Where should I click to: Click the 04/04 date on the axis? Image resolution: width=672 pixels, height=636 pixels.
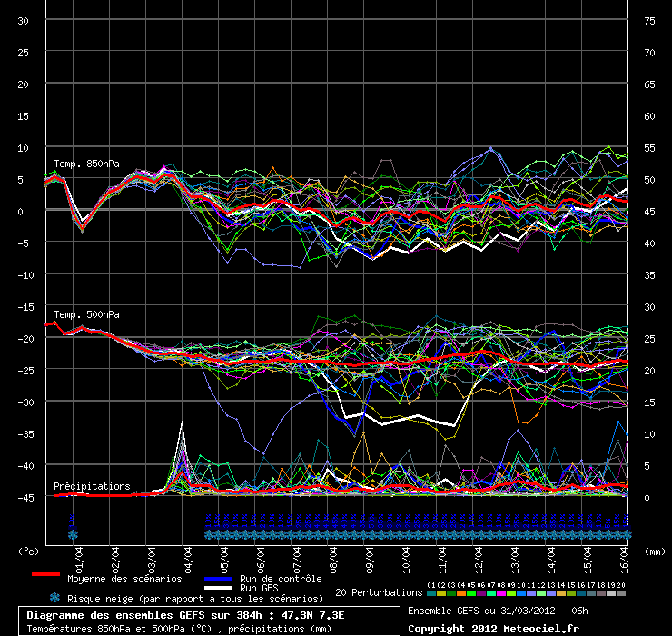pyautogui.click(x=188, y=554)
